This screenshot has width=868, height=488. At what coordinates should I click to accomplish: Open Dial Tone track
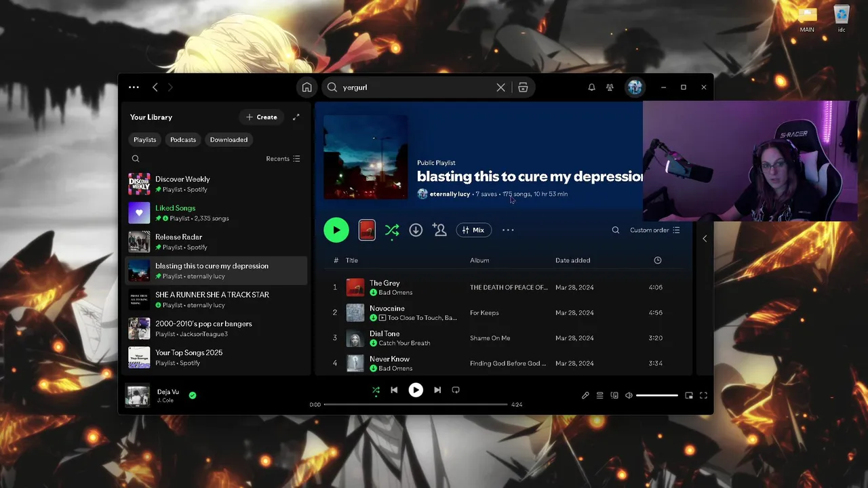[384, 333]
